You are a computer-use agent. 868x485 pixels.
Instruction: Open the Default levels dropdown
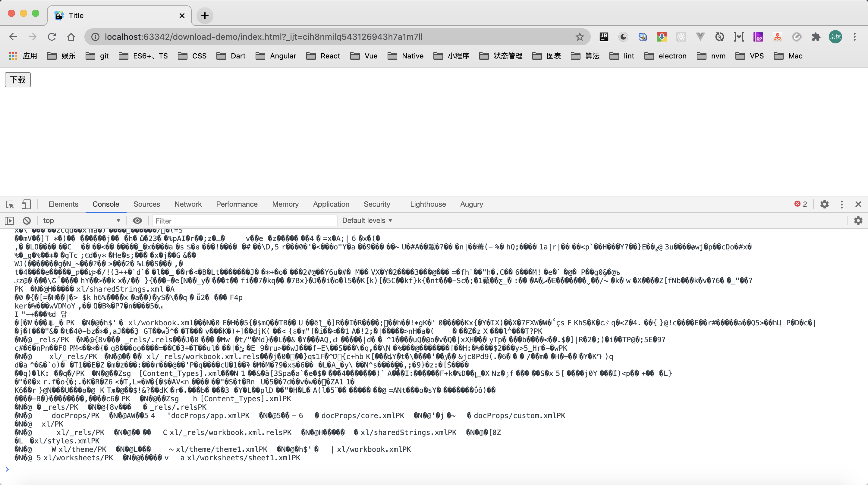pyautogui.click(x=367, y=221)
